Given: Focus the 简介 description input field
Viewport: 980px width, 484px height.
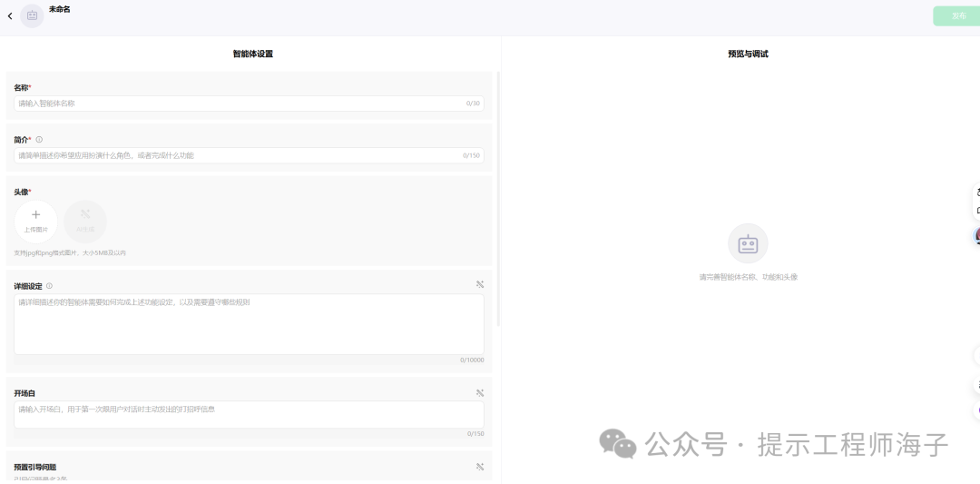Looking at the screenshot, I should (x=249, y=155).
